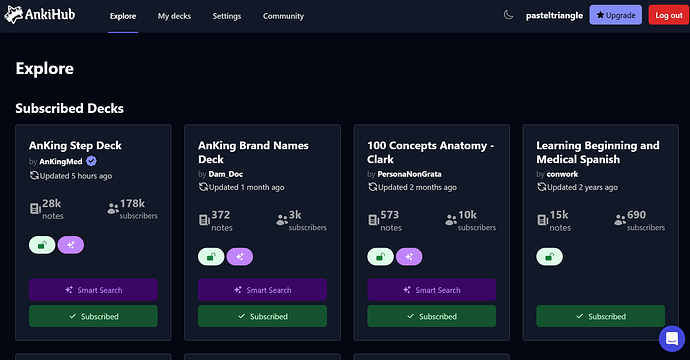Click the AnkiHub logo
690x360 pixels.
pos(40,15)
